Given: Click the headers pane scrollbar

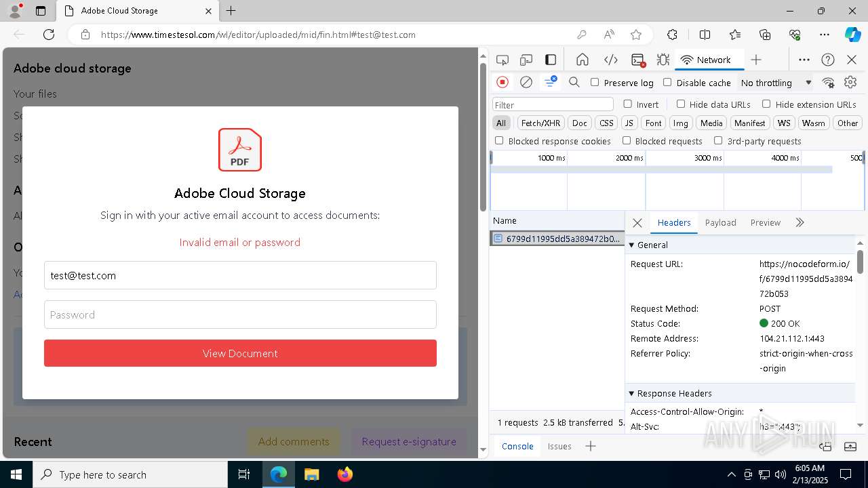Looking at the screenshot, I should click(x=860, y=262).
